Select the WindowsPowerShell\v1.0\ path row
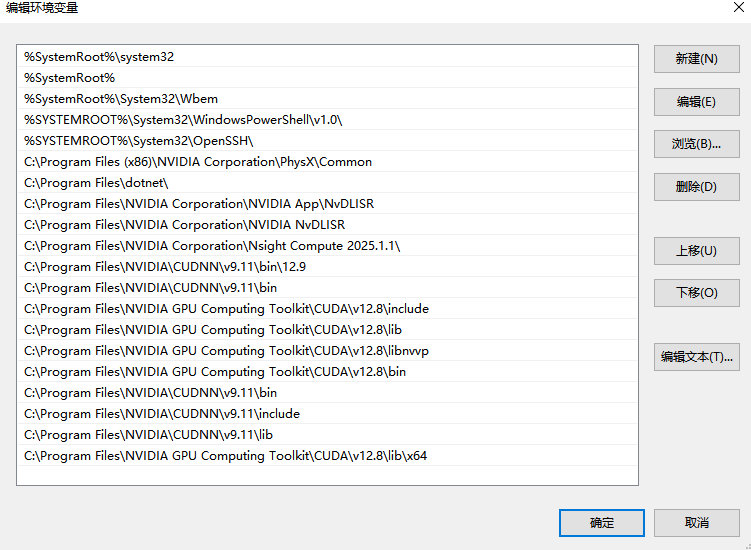 tap(328, 120)
